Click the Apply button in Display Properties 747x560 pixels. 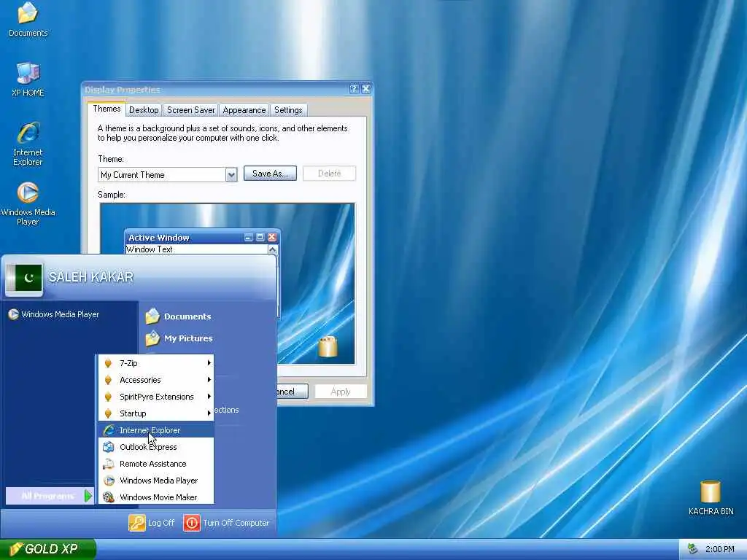click(341, 392)
